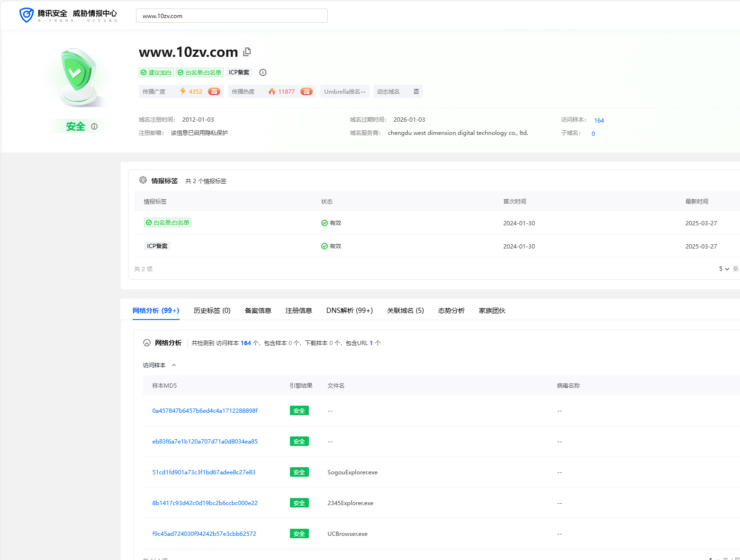The height and width of the screenshot is (560, 740).
Task: Click the 网络分析 section header icon
Action: tap(147, 343)
